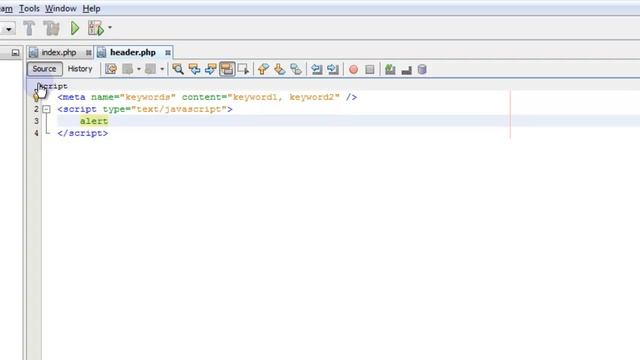Click the closing </script> tag
Viewport: 640px width, 360px height.
83,133
